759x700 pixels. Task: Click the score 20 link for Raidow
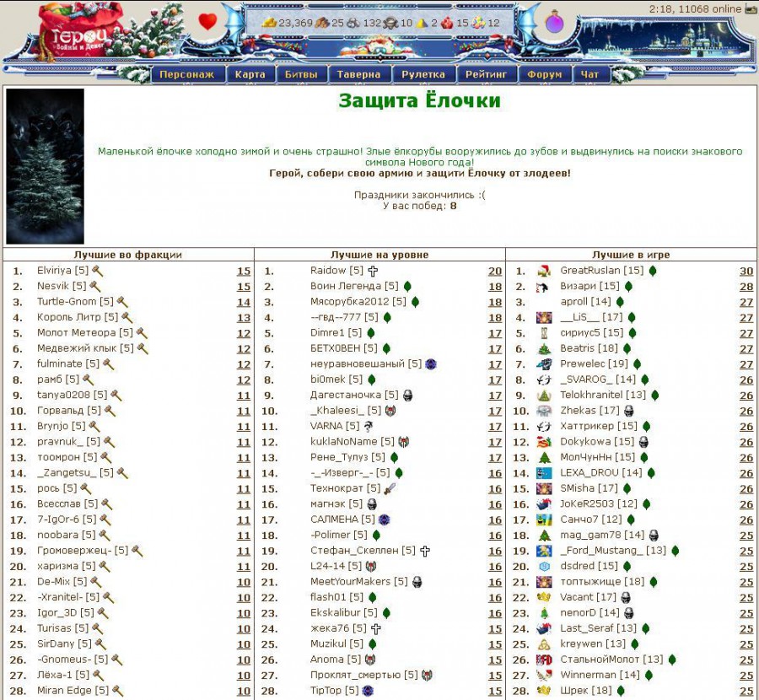pos(495,272)
